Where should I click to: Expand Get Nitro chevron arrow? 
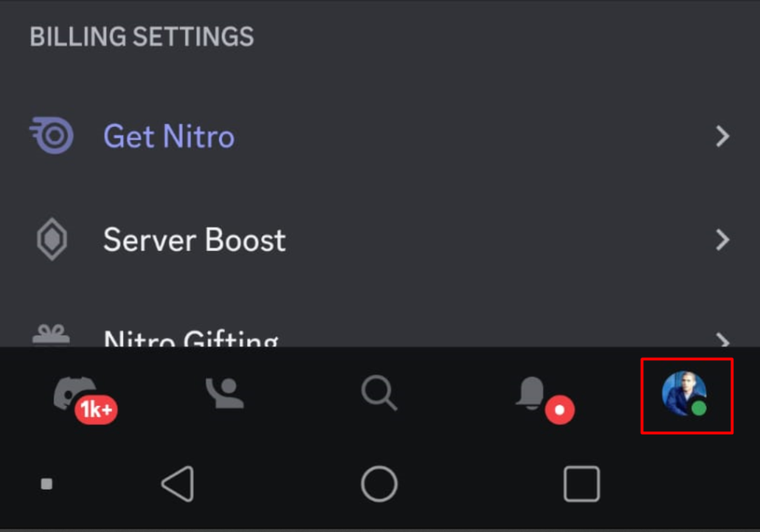click(x=722, y=136)
